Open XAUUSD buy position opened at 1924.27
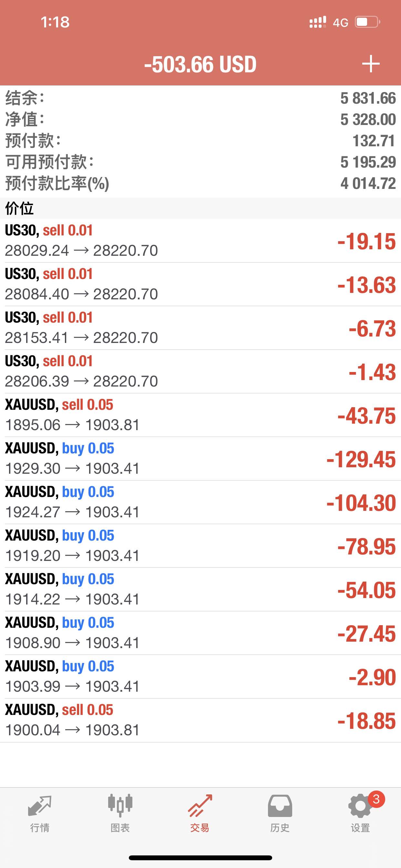This screenshot has height=868, width=401. point(200,502)
